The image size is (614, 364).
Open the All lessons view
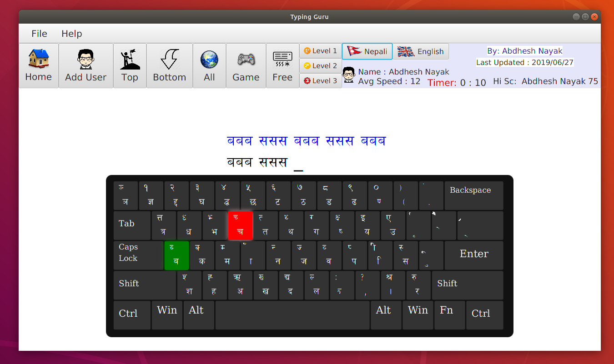[209, 65]
